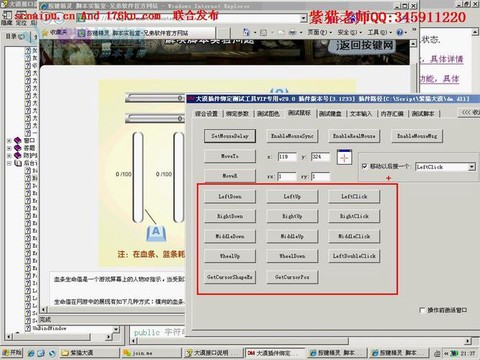This screenshot has width=480, height=360.
Task: Click the 开始 Start button on taskbar
Action: (12, 353)
